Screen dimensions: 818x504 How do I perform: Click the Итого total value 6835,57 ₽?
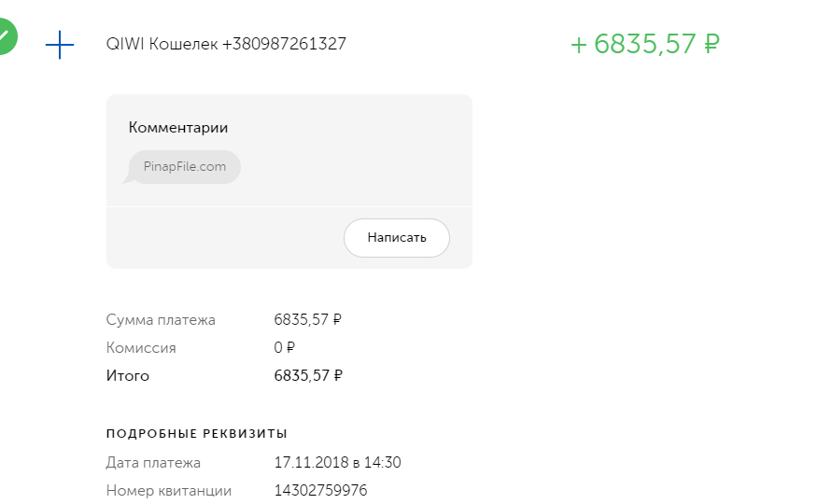click(307, 376)
